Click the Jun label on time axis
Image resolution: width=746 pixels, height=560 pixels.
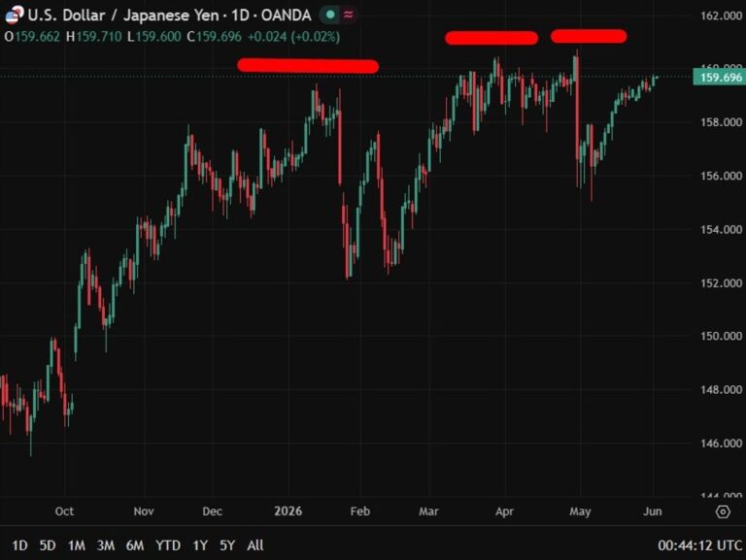point(653,511)
